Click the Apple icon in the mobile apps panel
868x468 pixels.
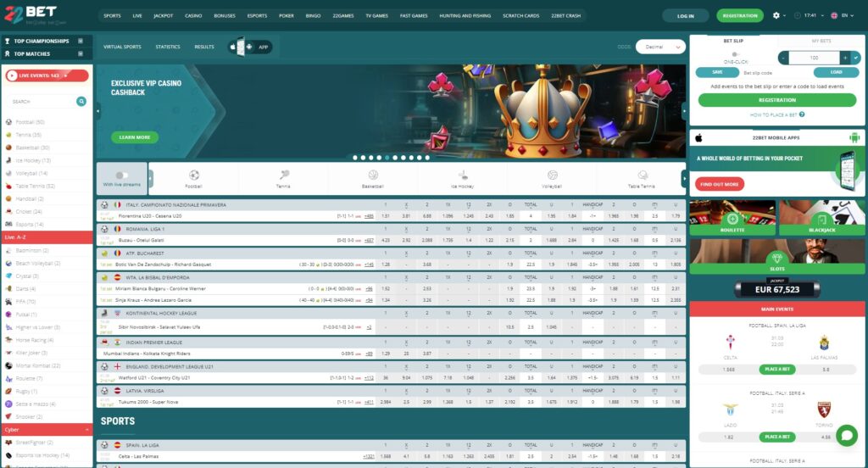pos(698,137)
